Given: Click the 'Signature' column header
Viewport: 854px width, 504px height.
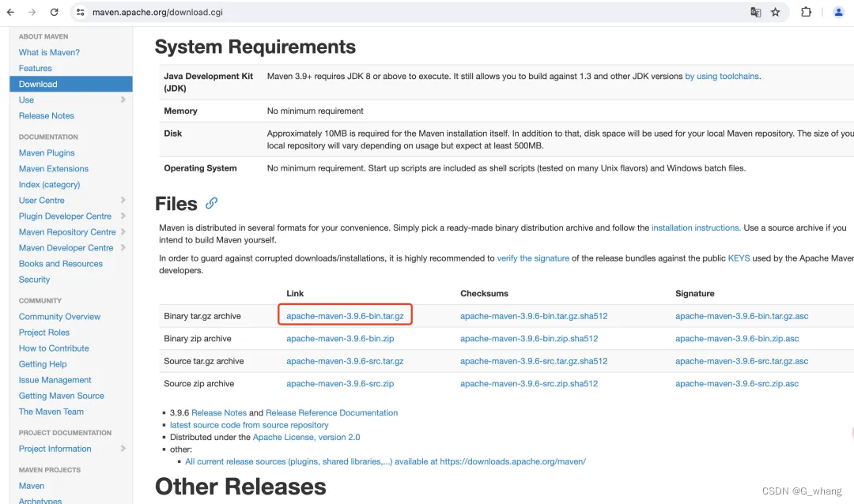Looking at the screenshot, I should coord(694,293).
